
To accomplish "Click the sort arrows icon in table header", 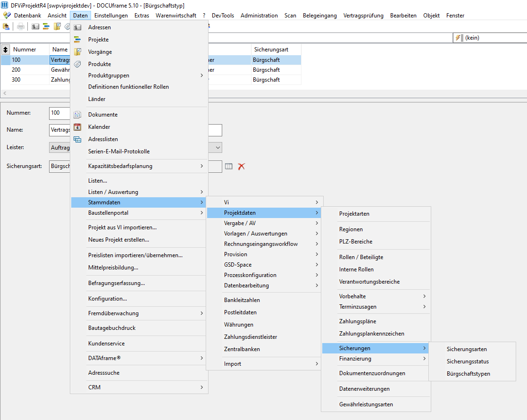I will (5, 50).
